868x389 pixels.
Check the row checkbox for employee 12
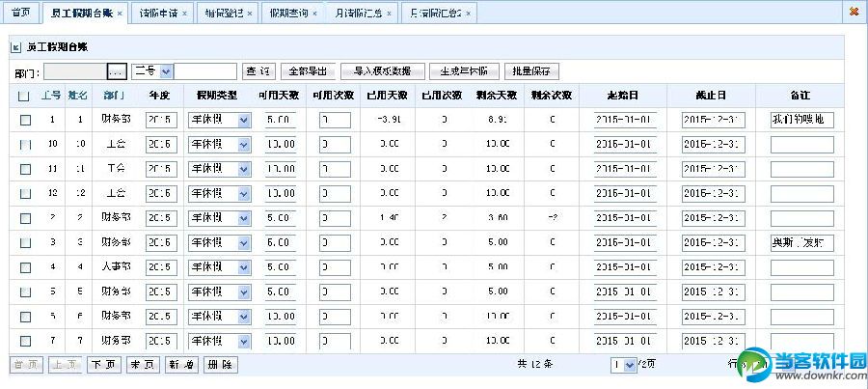pyautogui.click(x=25, y=193)
